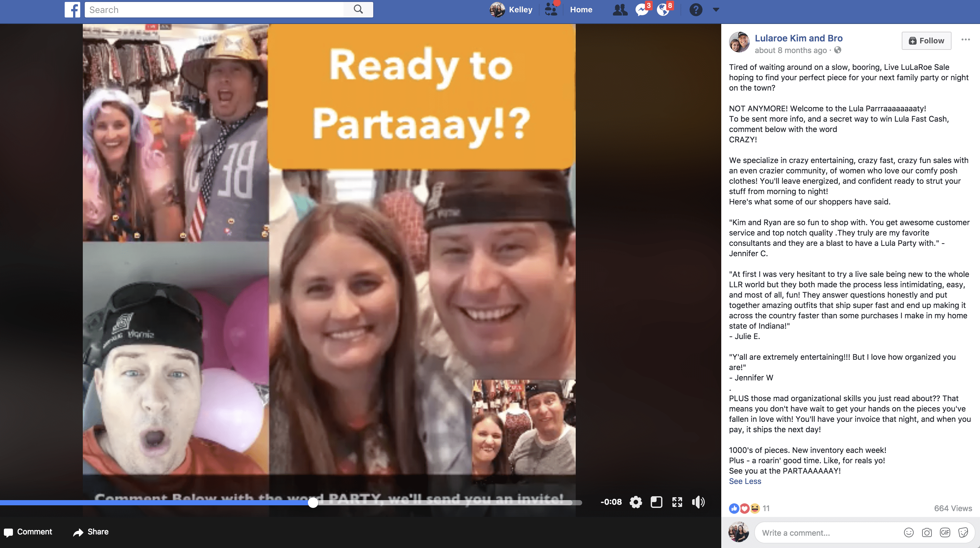Expand the account dropdown arrow
This screenshot has height=548, width=980.
[716, 10]
